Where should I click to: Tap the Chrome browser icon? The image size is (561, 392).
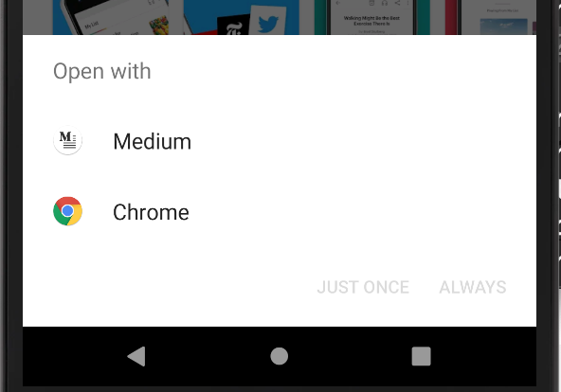pos(67,211)
